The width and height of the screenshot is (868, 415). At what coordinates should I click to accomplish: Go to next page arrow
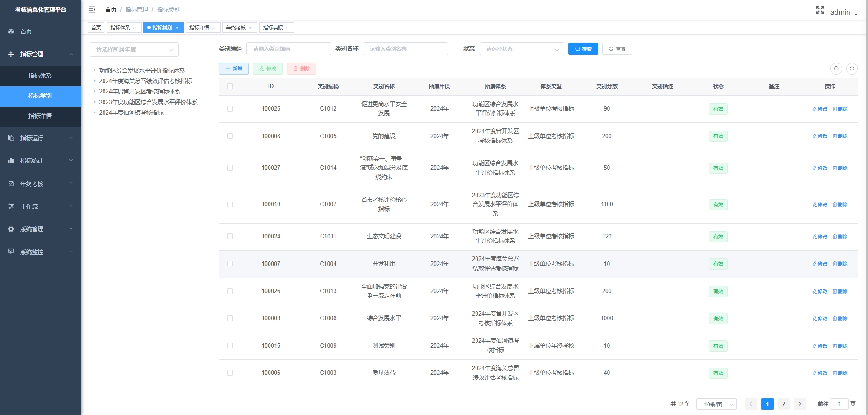click(x=800, y=404)
